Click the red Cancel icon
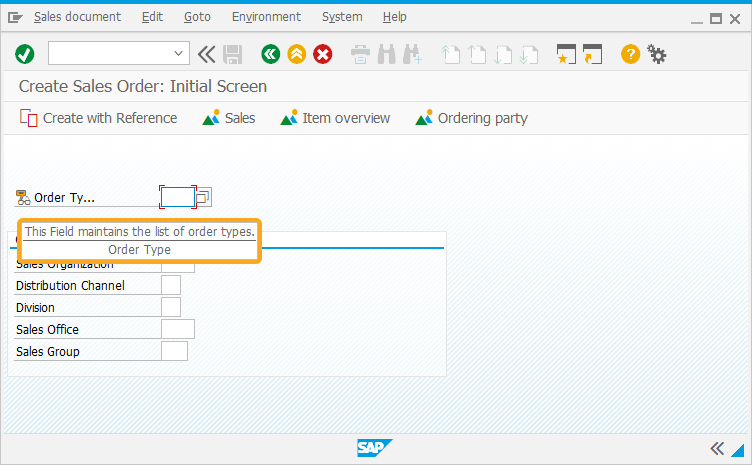 coord(323,54)
